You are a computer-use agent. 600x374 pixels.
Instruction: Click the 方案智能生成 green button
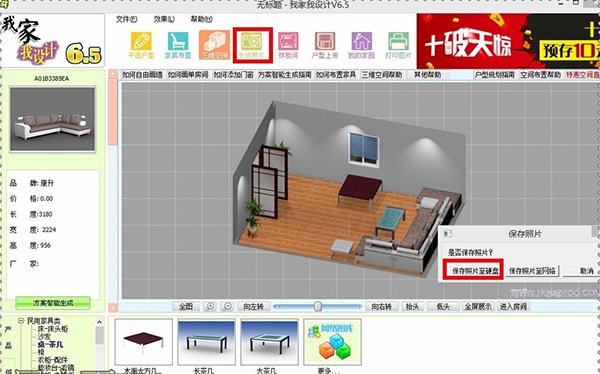tap(53, 303)
